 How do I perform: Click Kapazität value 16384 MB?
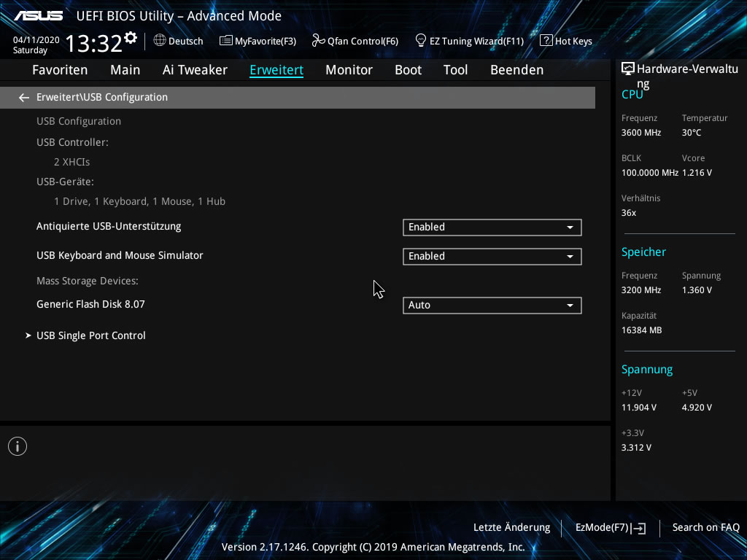coord(642,330)
